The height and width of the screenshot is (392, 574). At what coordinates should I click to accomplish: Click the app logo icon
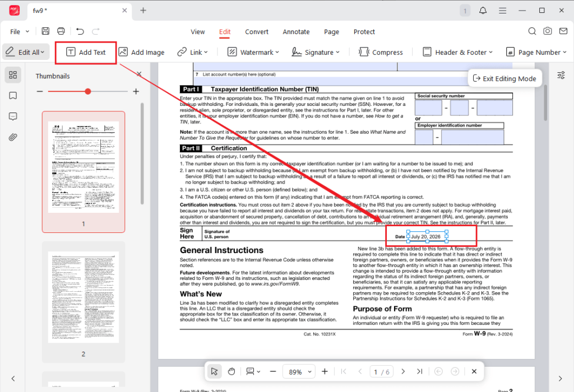tap(14, 11)
